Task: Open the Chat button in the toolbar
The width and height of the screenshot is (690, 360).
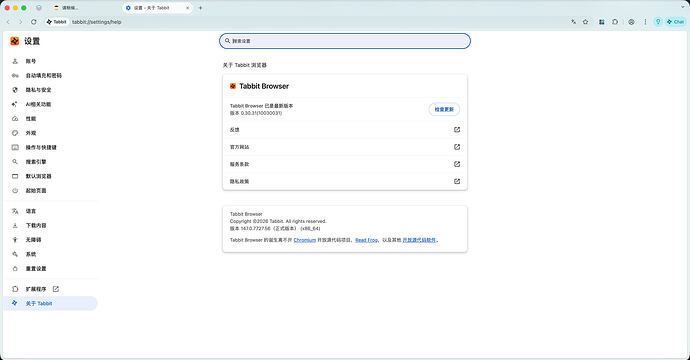Action: [x=675, y=22]
